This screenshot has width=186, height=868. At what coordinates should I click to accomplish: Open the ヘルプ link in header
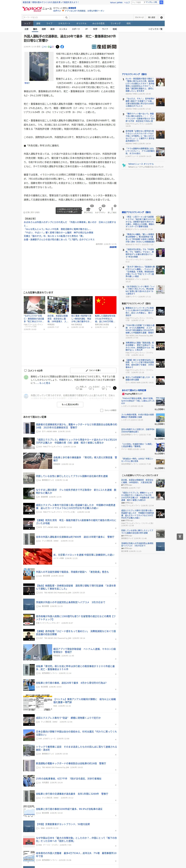127,2
